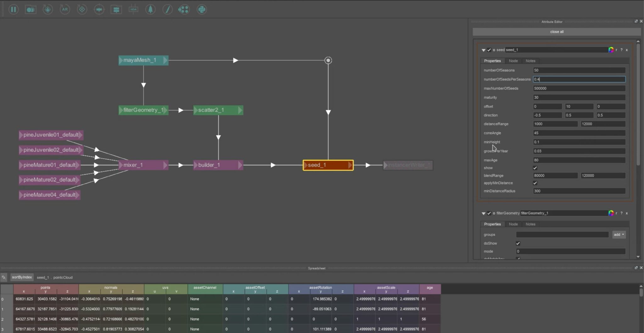644x333 pixels.
Task: Click the sortByIndex button in the spreadsheet
Action: (21, 277)
